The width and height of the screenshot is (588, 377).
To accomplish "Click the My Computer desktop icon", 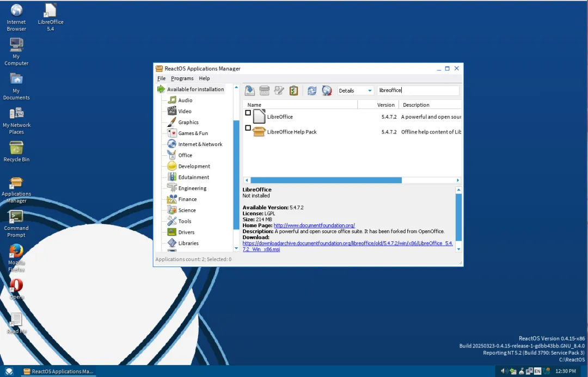I will [16, 52].
